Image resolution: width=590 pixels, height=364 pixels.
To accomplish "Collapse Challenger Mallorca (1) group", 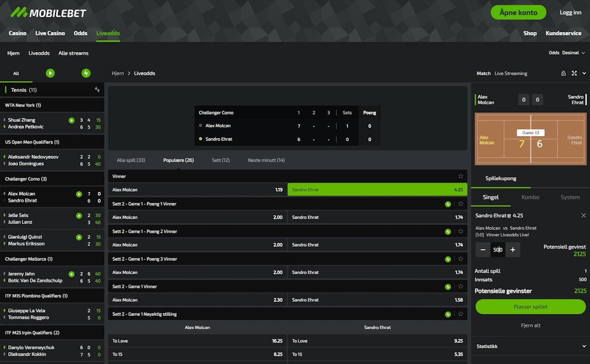I will [52, 259].
